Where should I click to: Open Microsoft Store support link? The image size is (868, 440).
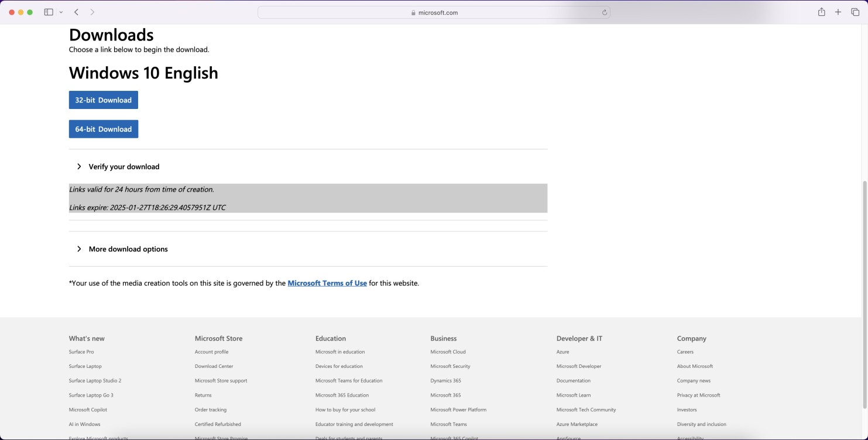tap(221, 381)
